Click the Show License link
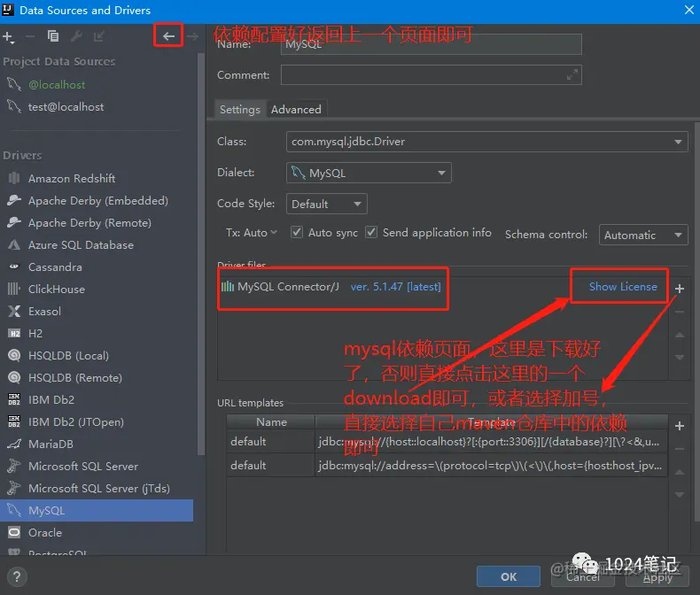700x595 pixels. [623, 287]
